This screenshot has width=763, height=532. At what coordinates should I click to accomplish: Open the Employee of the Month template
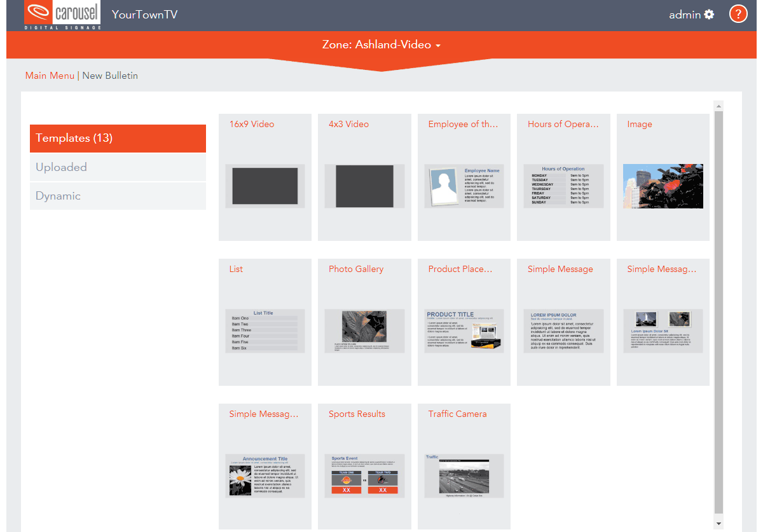pyautogui.click(x=464, y=177)
